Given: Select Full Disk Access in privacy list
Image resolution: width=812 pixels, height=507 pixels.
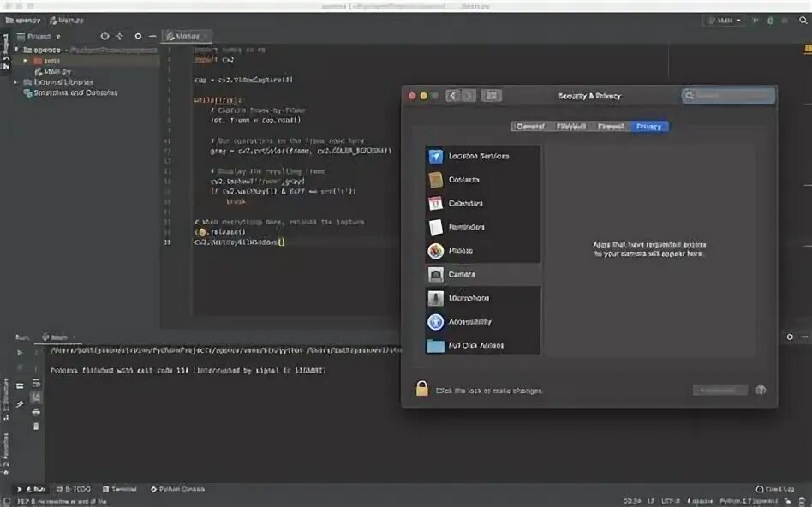Looking at the screenshot, I should click(x=482, y=345).
